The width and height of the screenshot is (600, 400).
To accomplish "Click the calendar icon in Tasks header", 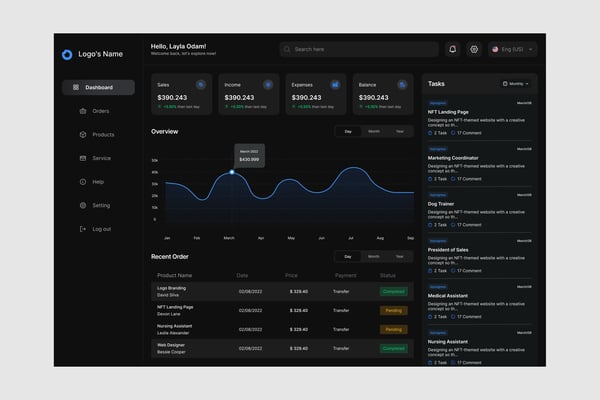I will [505, 84].
